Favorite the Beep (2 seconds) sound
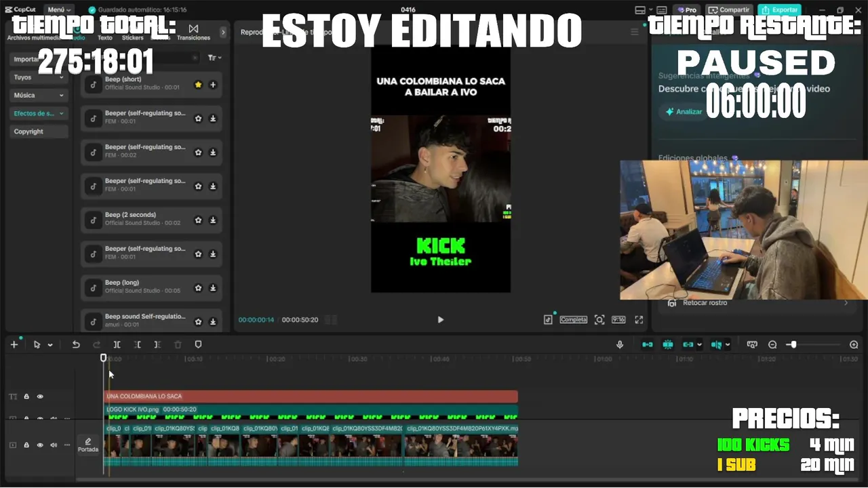This screenshot has width=868, height=488. (x=198, y=220)
